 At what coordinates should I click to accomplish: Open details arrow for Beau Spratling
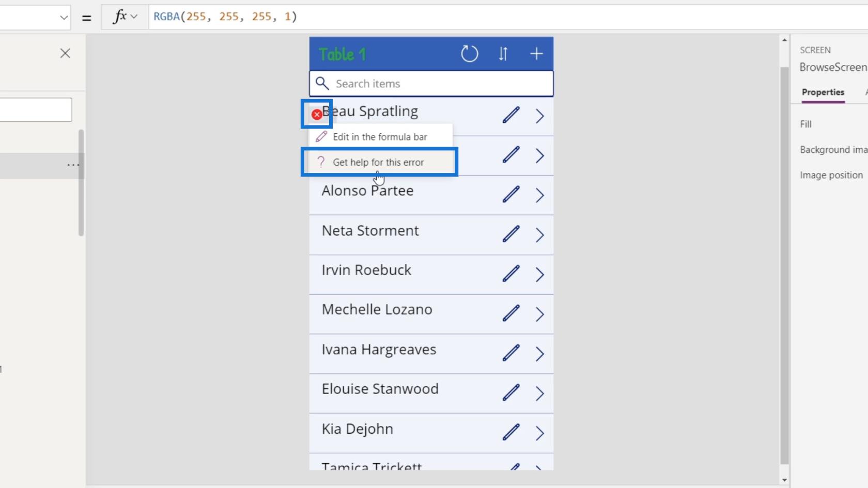[540, 116]
